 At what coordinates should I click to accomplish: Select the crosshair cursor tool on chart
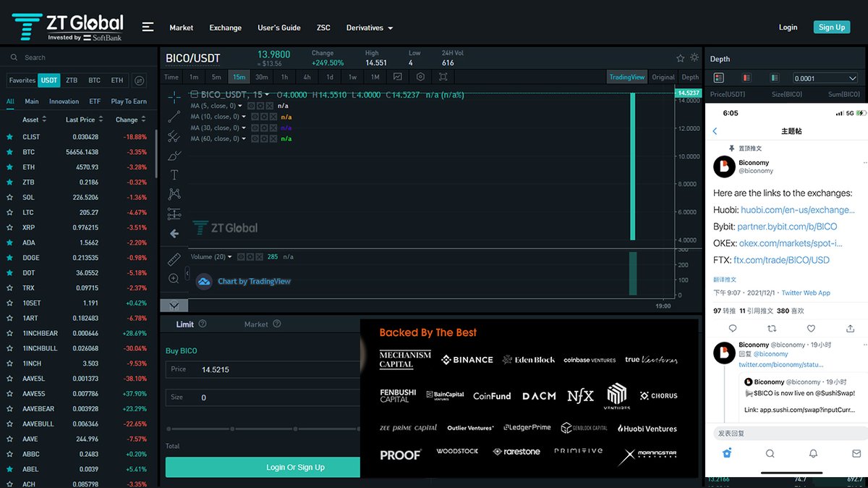[174, 97]
